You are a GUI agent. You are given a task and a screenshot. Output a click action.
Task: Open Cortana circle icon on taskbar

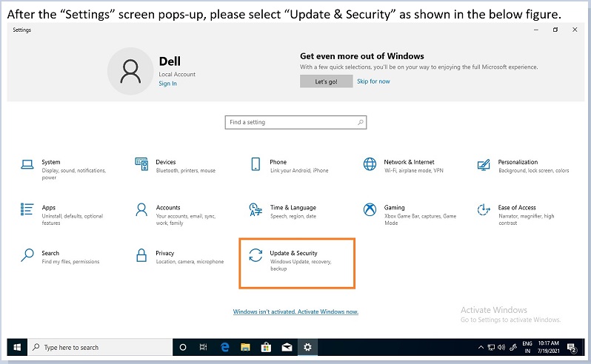pos(183,348)
